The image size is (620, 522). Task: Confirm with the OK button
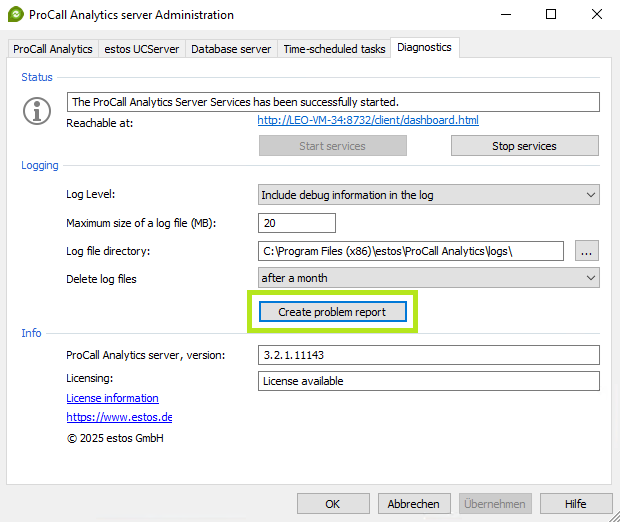[x=333, y=504]
